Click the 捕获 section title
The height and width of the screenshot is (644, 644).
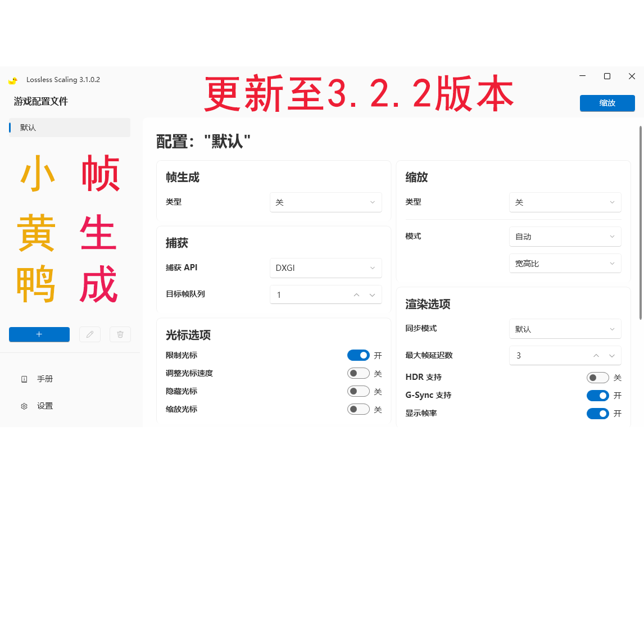coord(176,243)
